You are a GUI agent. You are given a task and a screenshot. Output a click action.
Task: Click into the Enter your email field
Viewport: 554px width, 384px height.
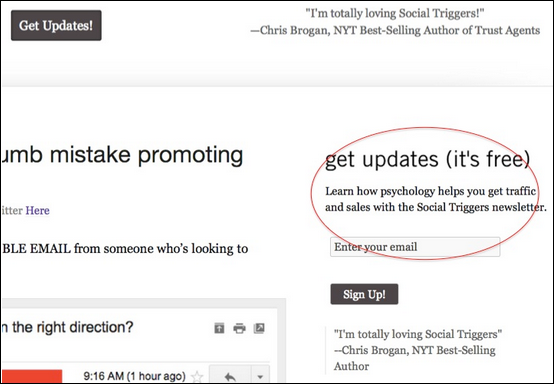415,247
